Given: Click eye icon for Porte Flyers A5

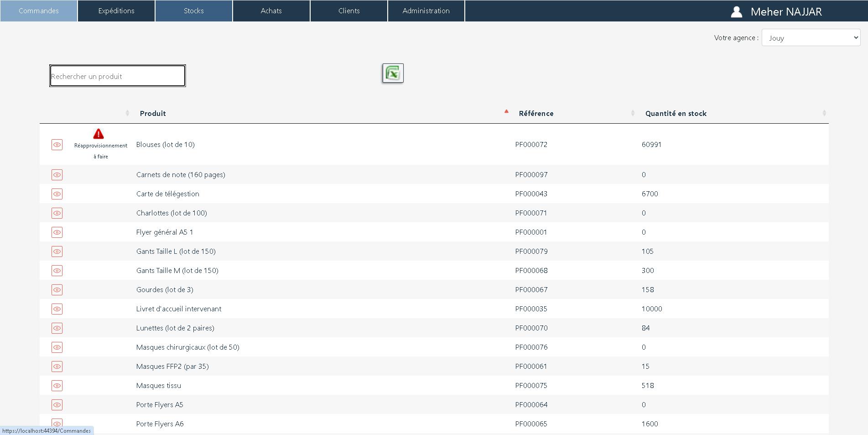Looking at the screenshot, I should coord(57,405).
